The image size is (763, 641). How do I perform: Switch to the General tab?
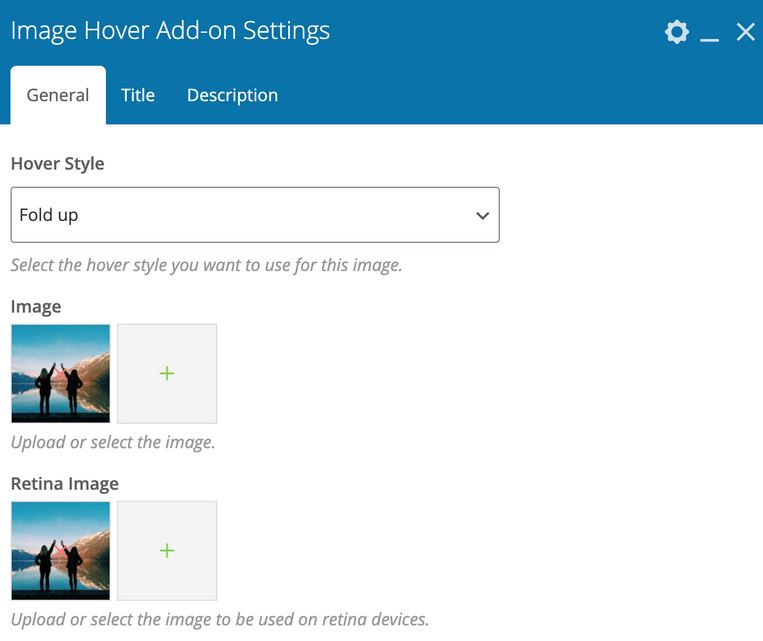(58, 95)
